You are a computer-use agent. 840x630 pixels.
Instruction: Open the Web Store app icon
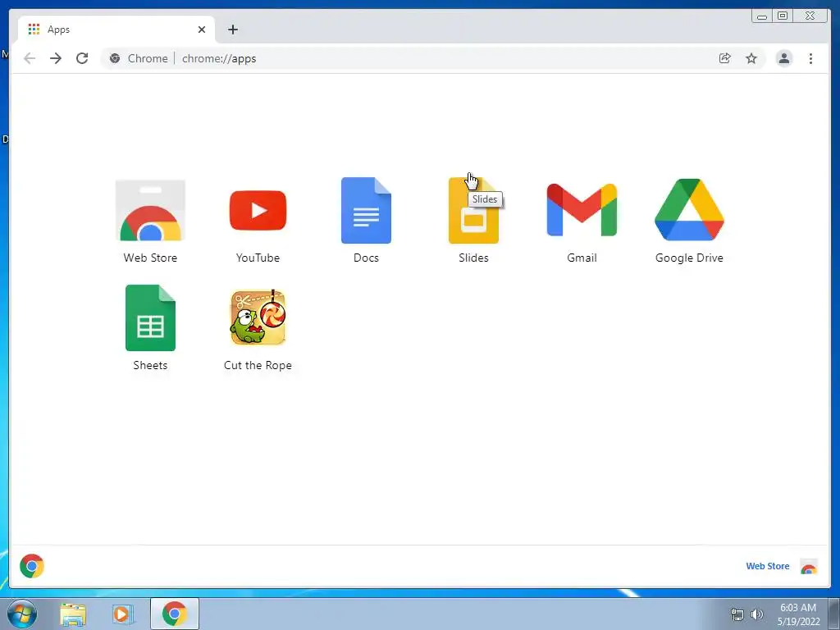coord(150,211)
